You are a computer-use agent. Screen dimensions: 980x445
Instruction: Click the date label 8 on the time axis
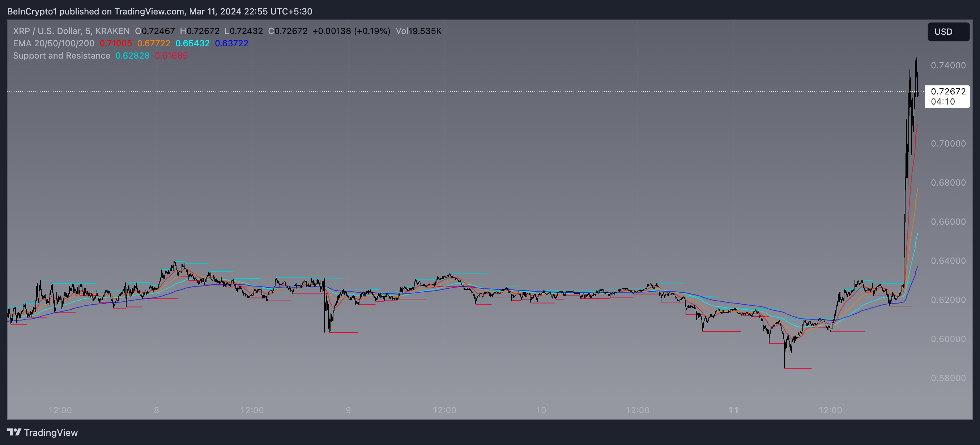point(156,410)
